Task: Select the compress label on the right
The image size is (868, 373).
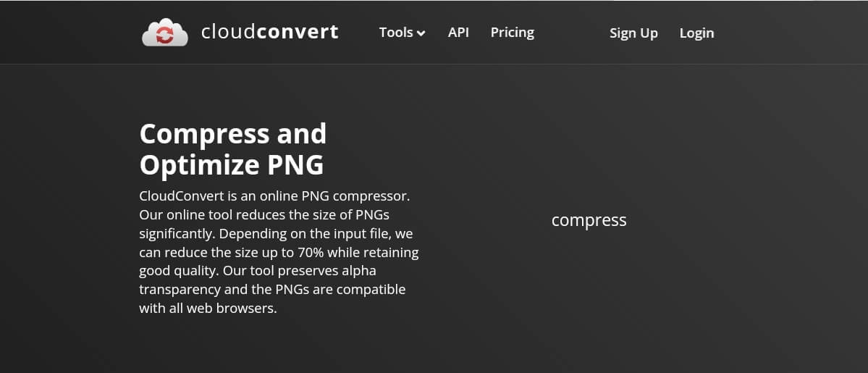Action: click(x=589, y=220)
